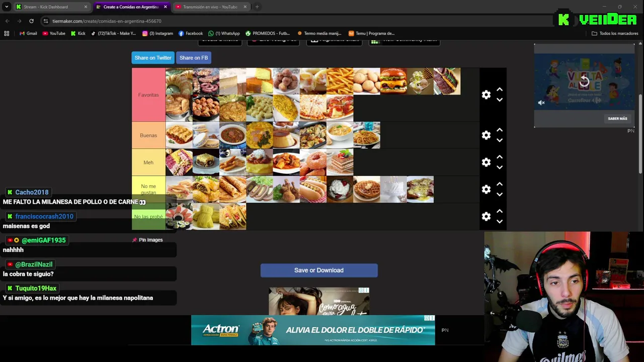Open Gmail bookmark
The height and width of the screenshot is (362, 644).
pyautogui.click(x=28, y=34)
